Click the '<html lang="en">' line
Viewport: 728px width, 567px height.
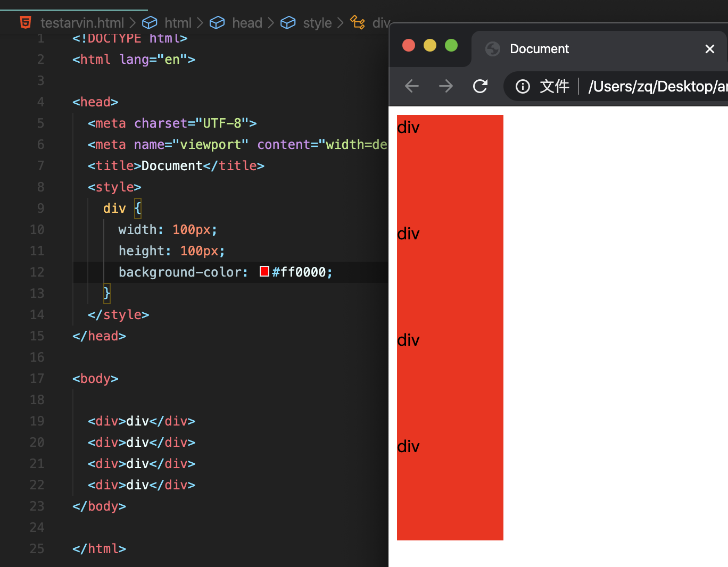(134, 60)
